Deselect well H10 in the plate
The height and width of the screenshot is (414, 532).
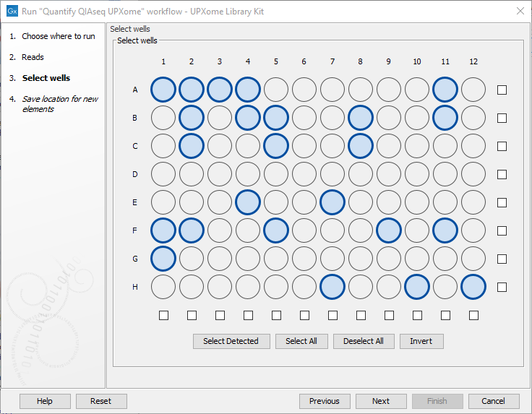coord(416,287)
